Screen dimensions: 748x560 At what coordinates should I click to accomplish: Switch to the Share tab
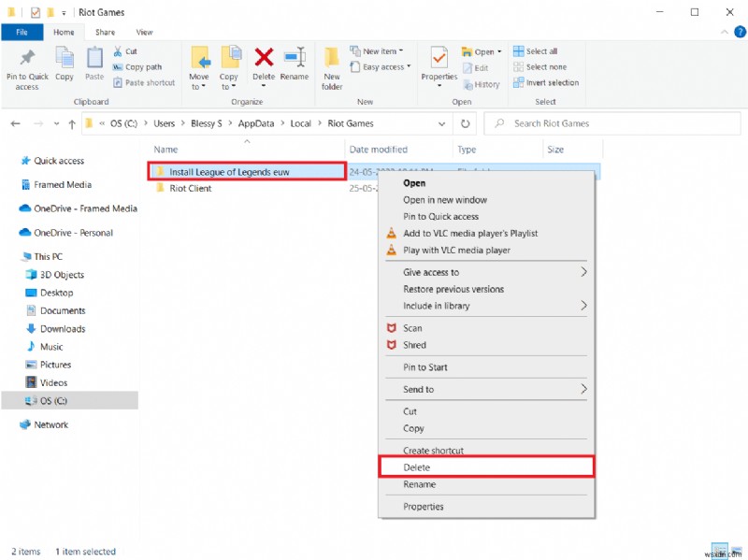click(105, 32)
